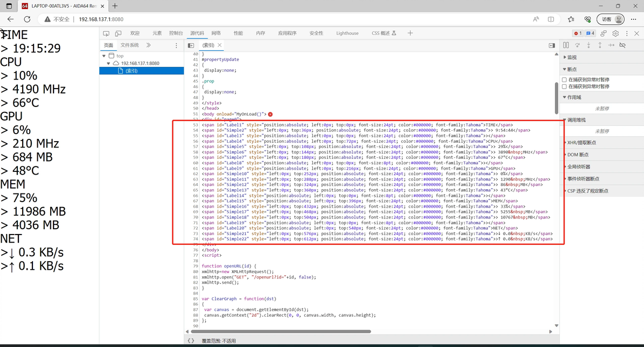
Task: Switch to the 元素 tab
Action: pyautogui.click(x=157, y=34)
